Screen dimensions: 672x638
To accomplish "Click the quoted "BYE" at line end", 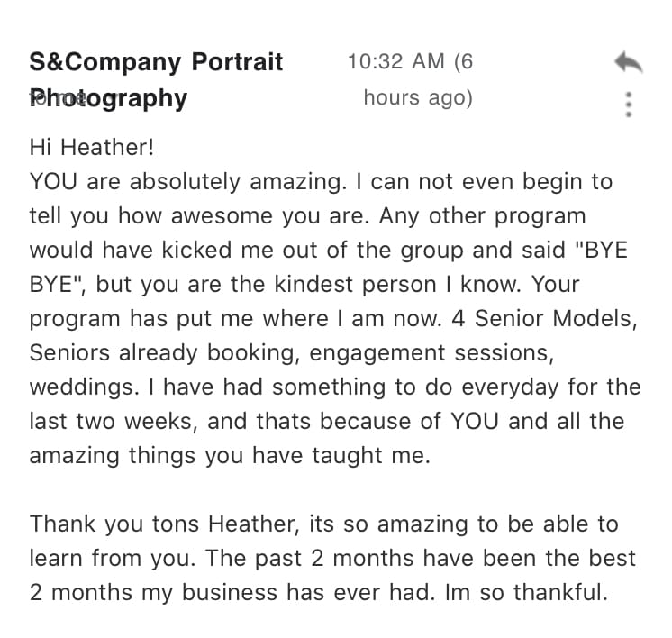I will (601, 250).
